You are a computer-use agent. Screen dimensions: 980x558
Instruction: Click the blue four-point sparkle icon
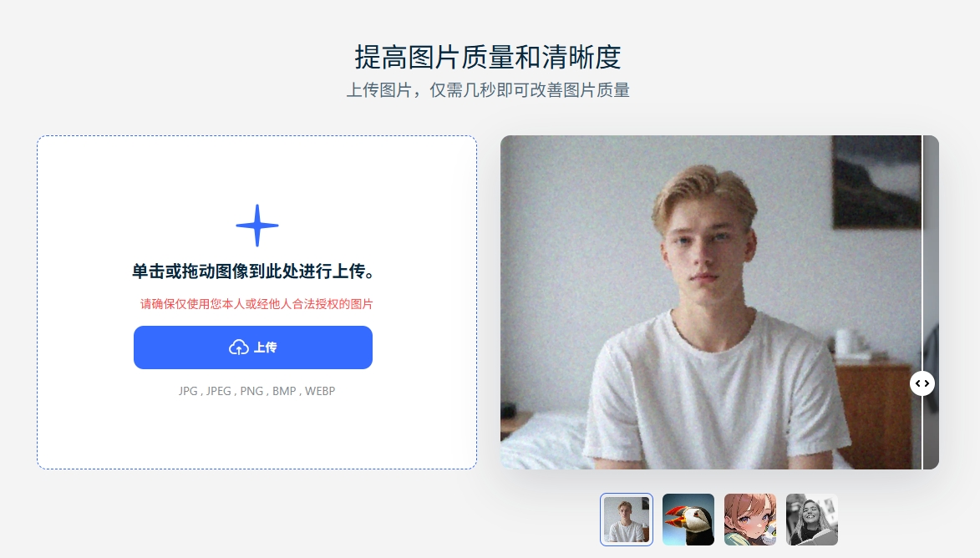[x=256, y=226]
